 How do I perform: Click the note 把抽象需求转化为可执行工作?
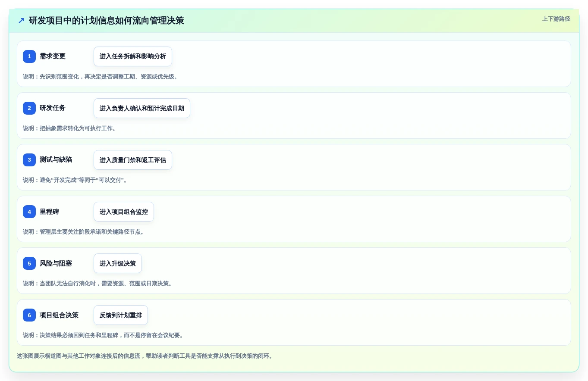pos(69,128)
